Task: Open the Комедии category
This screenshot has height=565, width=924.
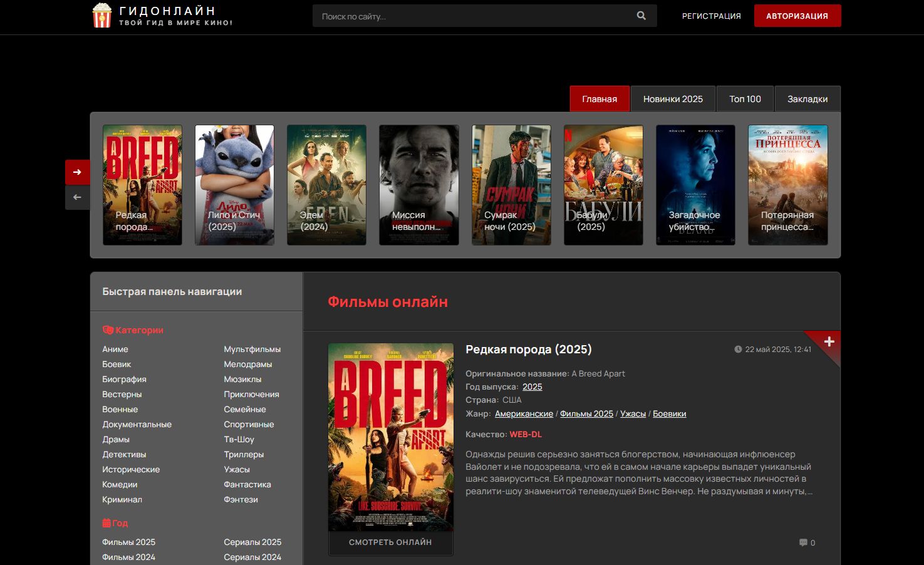Action: point(120,485)
